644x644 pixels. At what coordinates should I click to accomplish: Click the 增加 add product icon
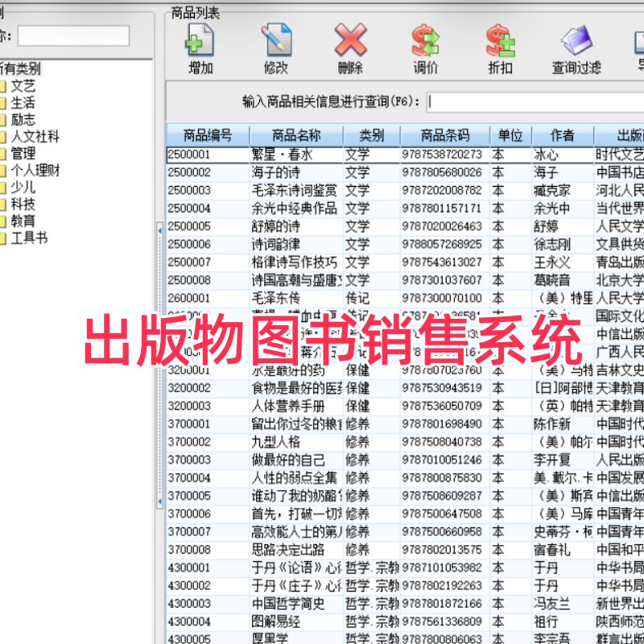click(x=200, y=48)
